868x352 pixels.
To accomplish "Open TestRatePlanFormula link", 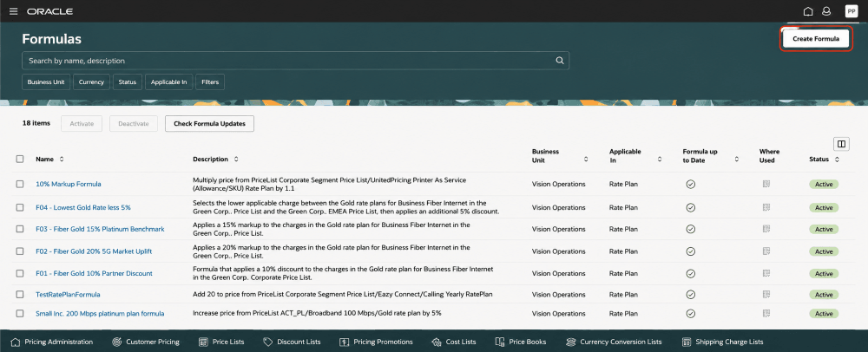I will coord(68,295).
